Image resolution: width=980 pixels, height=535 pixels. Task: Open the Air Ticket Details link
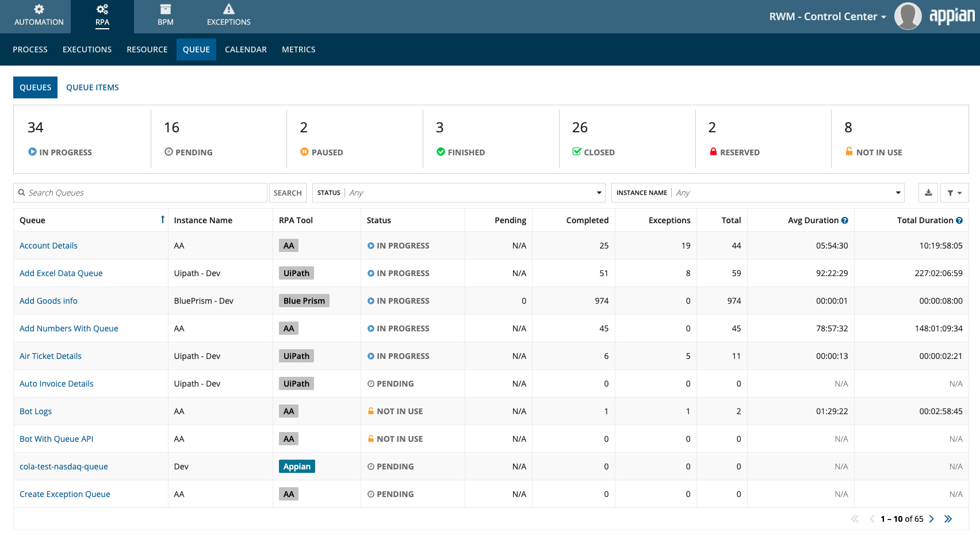(x=51, y=356)
